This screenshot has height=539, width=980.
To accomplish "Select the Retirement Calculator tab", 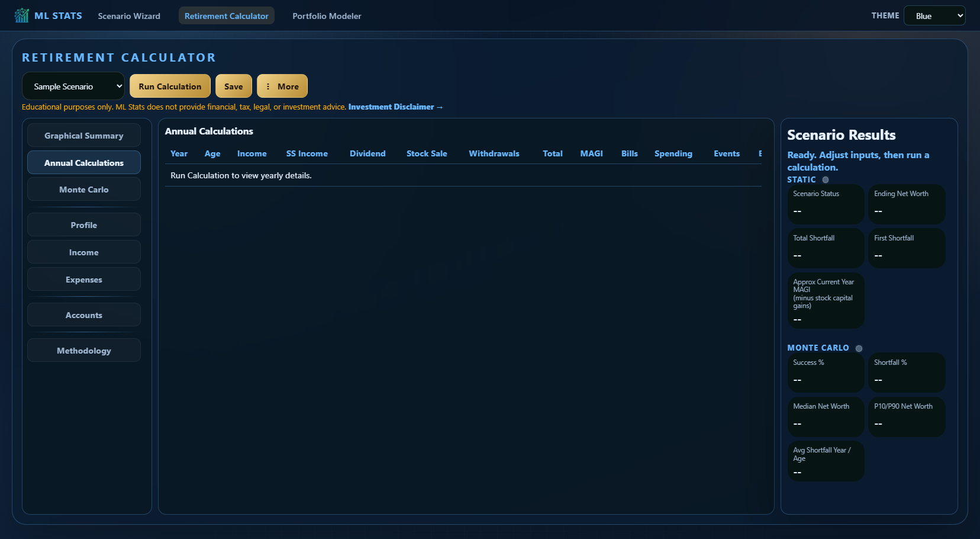I will coord(227,16).
